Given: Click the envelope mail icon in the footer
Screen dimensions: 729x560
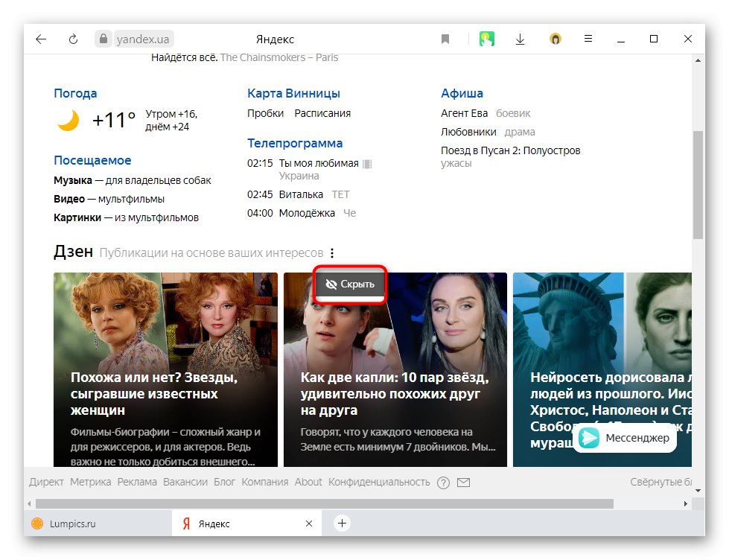Looking at the screenshot, I should coord(463,483).
